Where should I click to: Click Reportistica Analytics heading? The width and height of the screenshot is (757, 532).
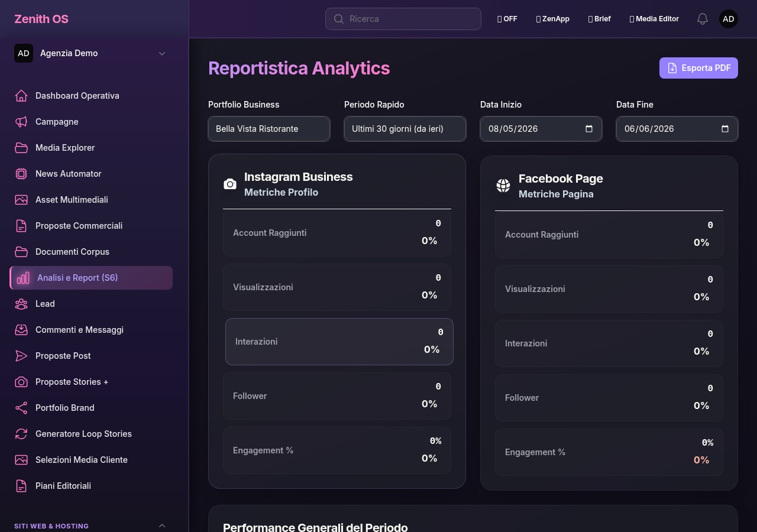click(299, 68)
